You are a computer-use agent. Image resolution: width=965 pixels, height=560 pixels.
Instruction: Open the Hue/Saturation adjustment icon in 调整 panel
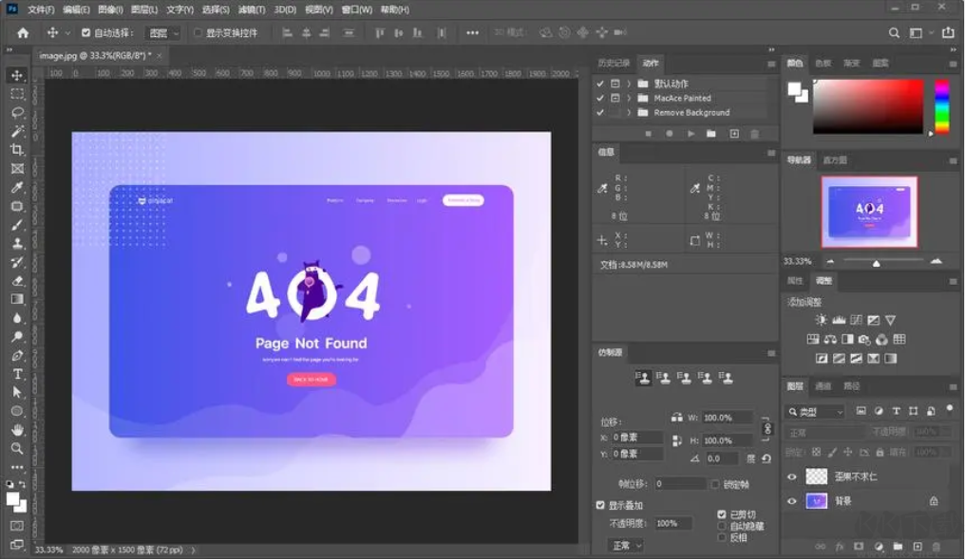813,340
